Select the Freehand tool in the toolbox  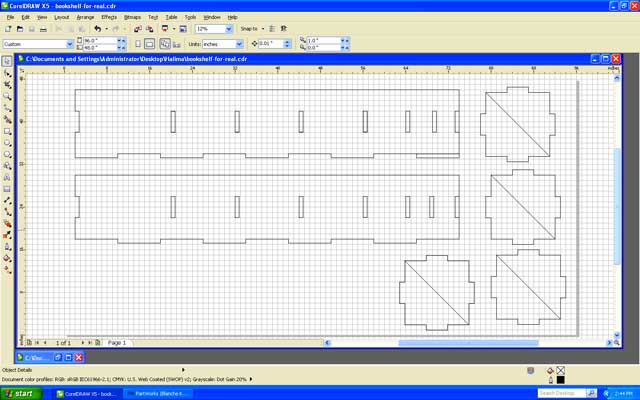pos(7,108)
